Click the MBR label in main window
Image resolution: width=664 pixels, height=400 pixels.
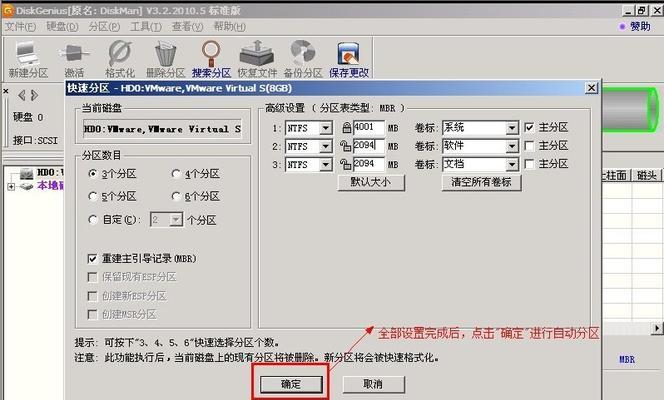pos(627,360)
